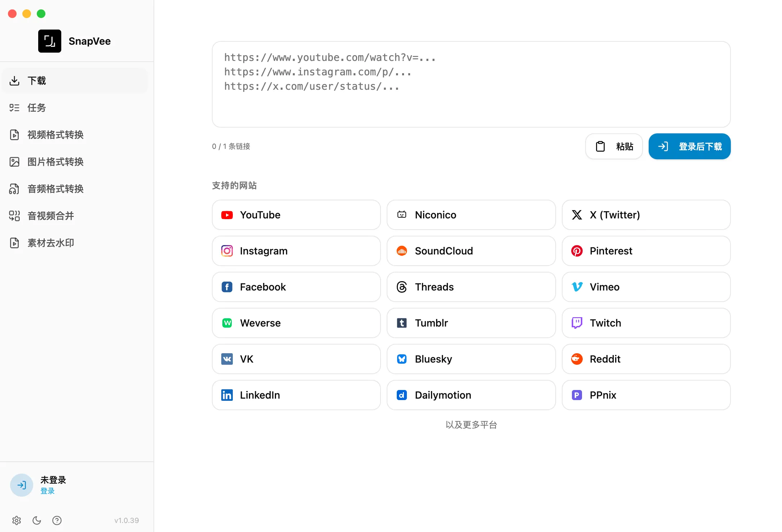Click the Dailymotion logo icon
Viewport: 782px width, 532px height.
402,395
